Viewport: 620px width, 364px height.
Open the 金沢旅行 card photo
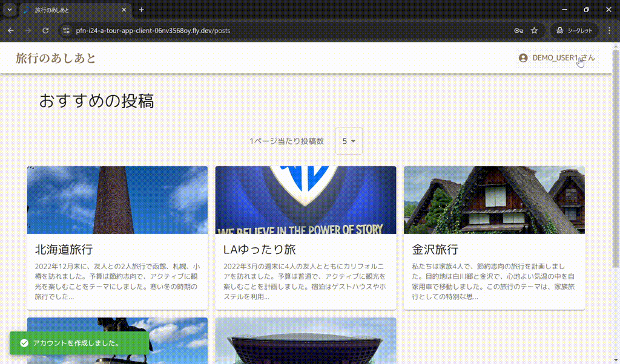tap(494, 200)
